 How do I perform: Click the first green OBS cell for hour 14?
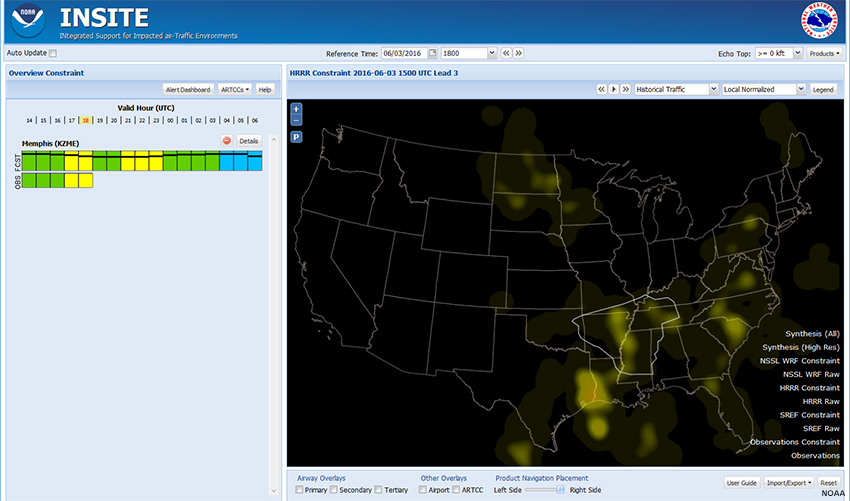point(29,181)
